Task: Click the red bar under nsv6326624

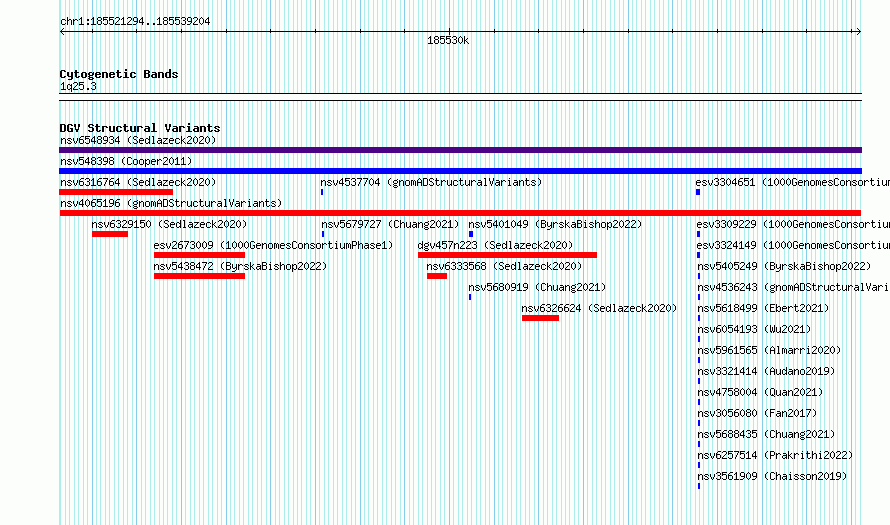Action: click(540, 318)
